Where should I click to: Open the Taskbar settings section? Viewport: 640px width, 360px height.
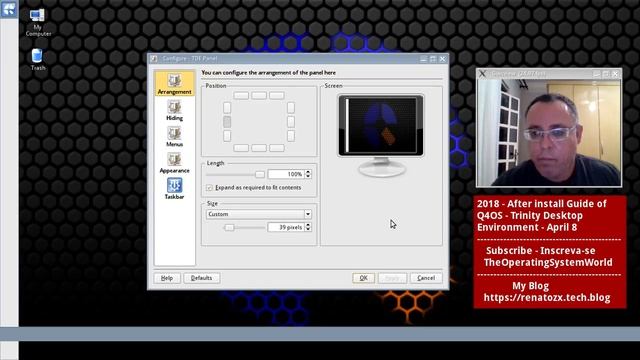coord(174,189)
